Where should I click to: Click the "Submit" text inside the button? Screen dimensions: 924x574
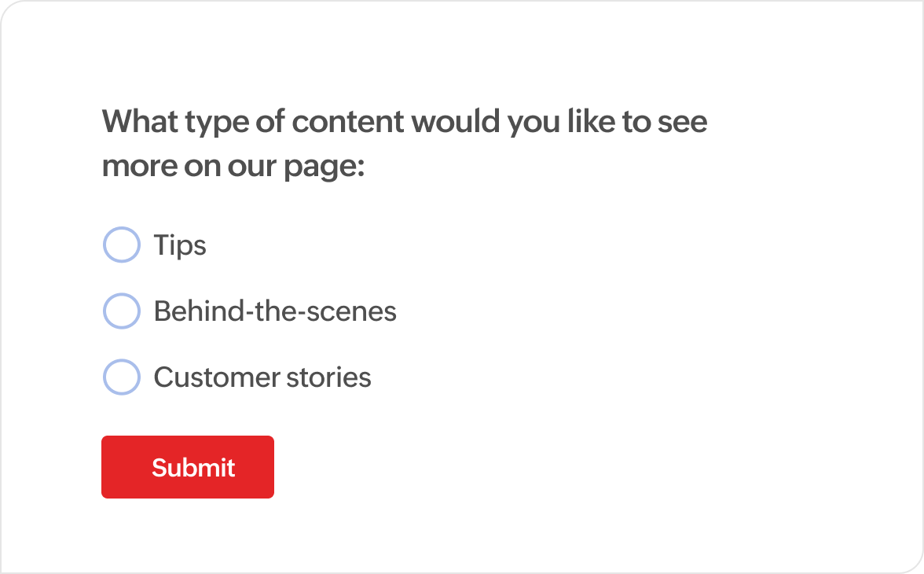193,468
